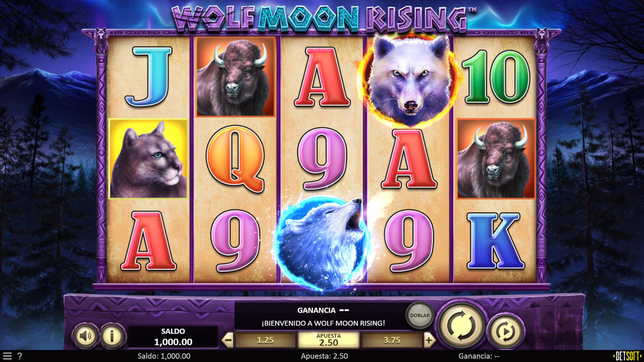The width and height of the screenshot is (644, 362).
Task: Spin the reels with the large spin button
Action: click(462, 325)
